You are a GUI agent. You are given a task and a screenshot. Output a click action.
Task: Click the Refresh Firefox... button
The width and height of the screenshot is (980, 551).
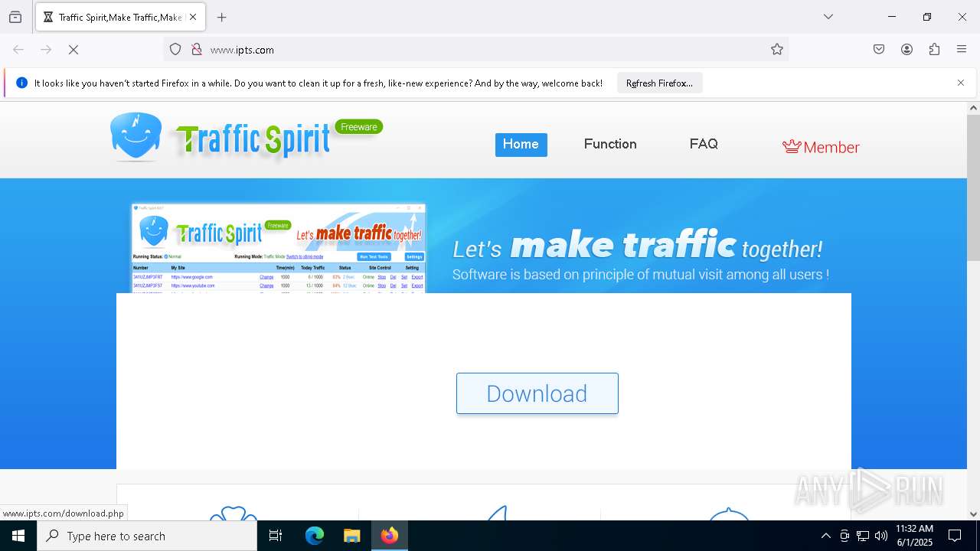tap(659, 83)
